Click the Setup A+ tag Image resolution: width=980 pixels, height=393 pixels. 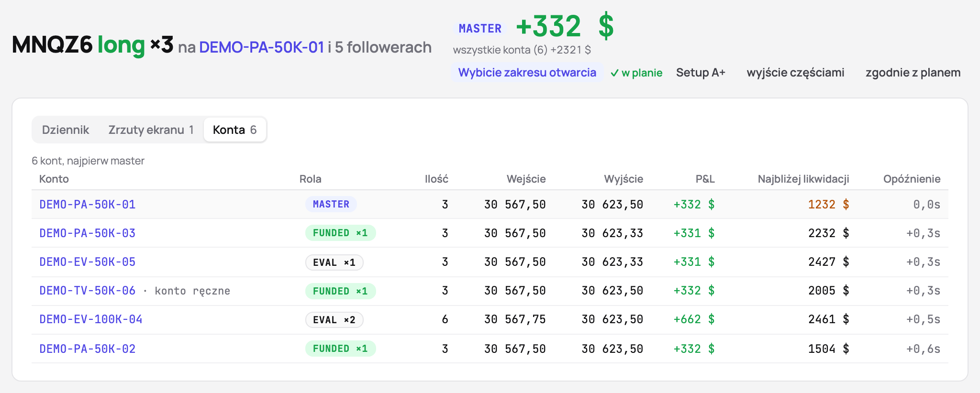pos(701,72)
